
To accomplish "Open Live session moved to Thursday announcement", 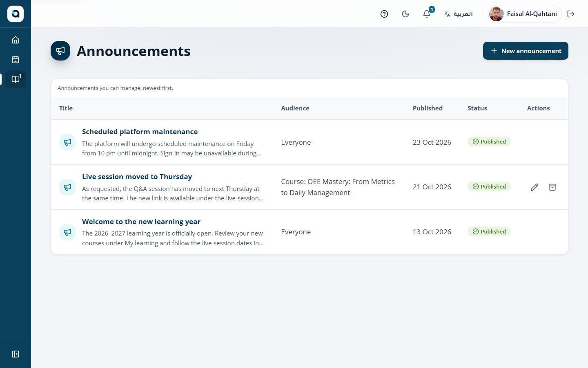I will [137, 177].
